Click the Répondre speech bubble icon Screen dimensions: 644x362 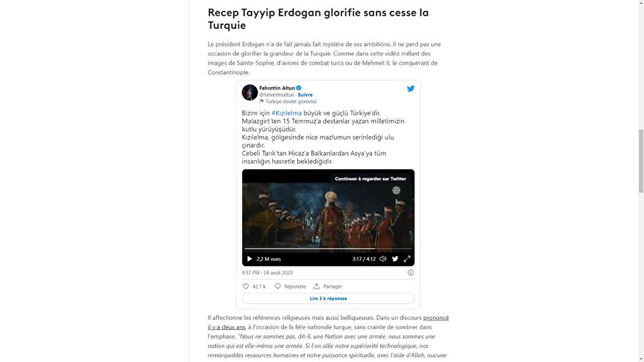point(278,286)
